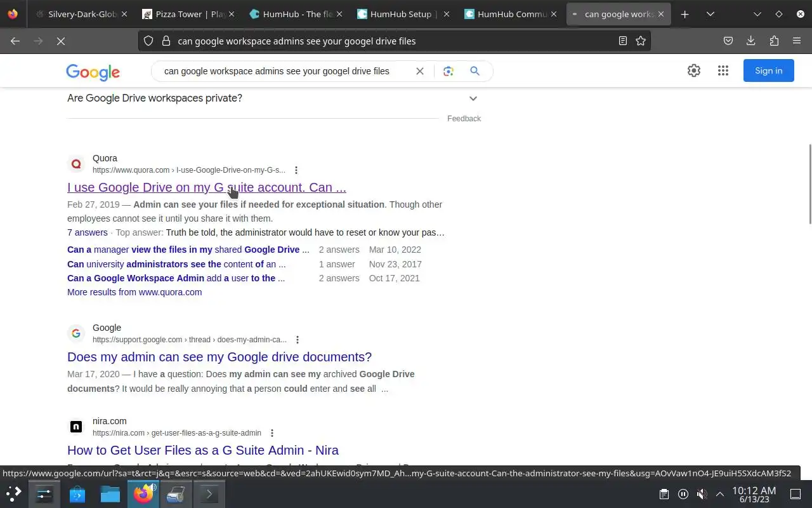Open terminal from taskbar
This screenshot has height=508, width=812.
pyautogui.click(x=209, y=493)
